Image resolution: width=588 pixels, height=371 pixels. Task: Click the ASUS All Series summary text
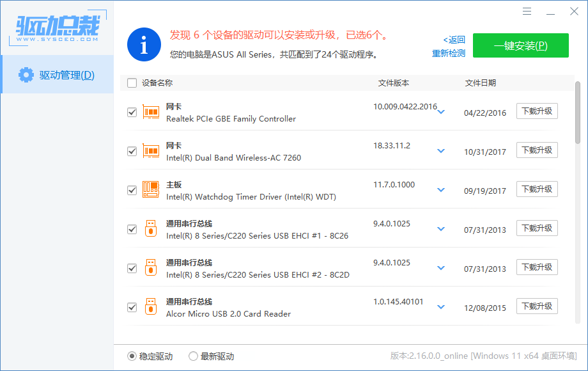(x=274, y=54)
